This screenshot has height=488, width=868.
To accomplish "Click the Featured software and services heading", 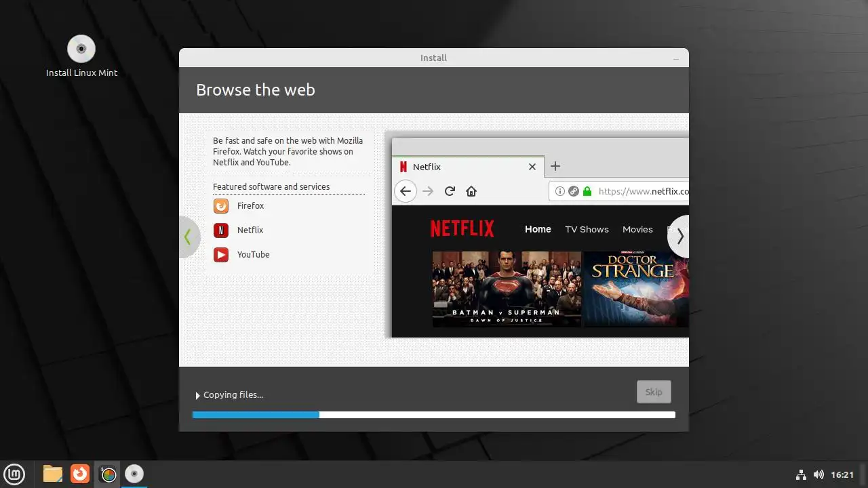I will tap(271, 187).
